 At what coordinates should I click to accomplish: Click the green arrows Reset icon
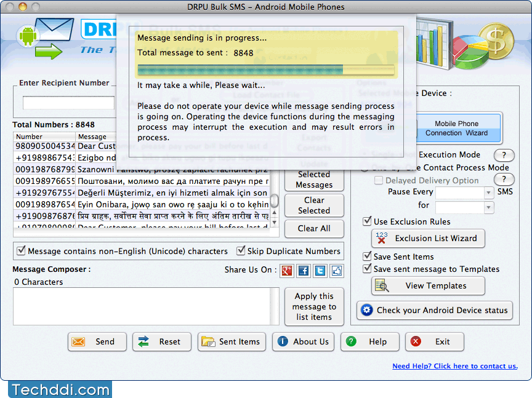[x=143, y=342]
